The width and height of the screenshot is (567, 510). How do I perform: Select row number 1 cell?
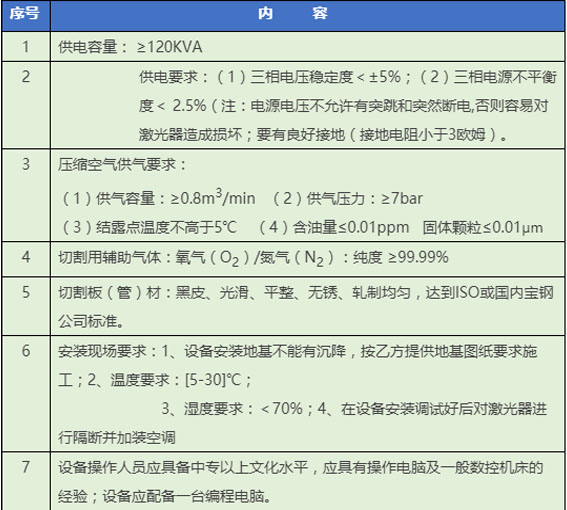pos(25,46)
